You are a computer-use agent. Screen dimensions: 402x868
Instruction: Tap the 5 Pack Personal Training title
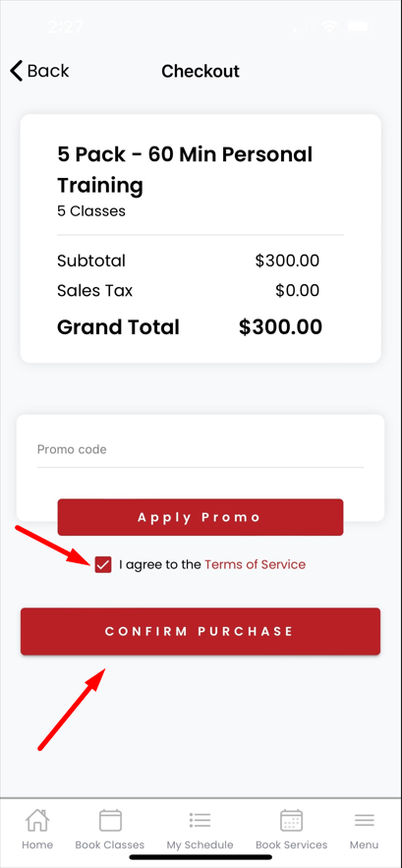(x=185, y=169)
